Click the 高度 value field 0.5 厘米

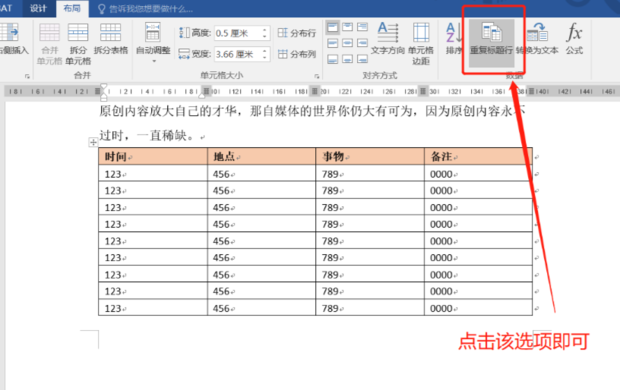coord(237,33)
